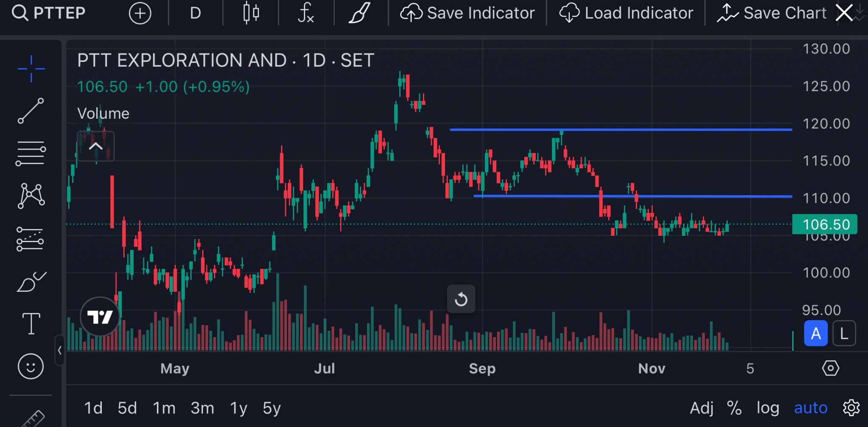Add a symbol to compare

tap(140, 14)
